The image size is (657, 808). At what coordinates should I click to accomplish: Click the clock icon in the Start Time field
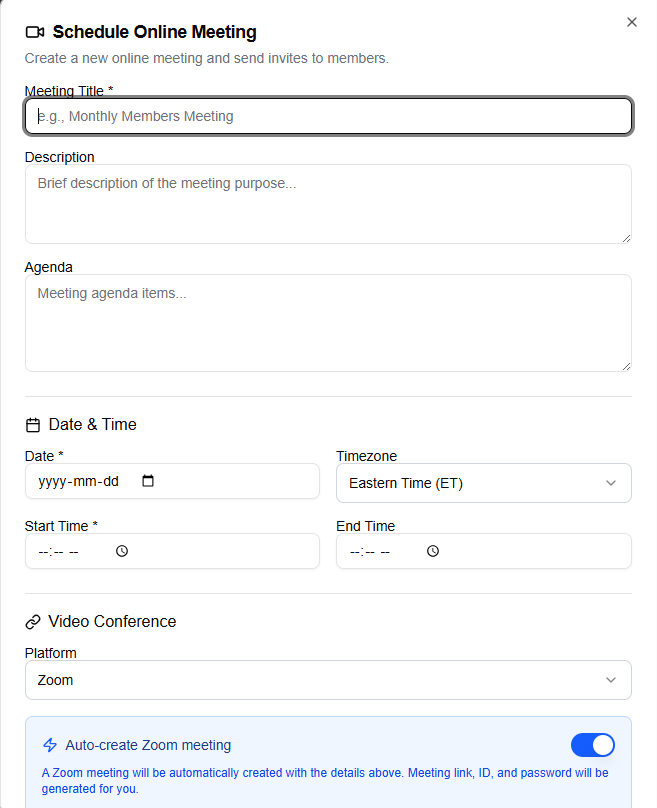121,551
